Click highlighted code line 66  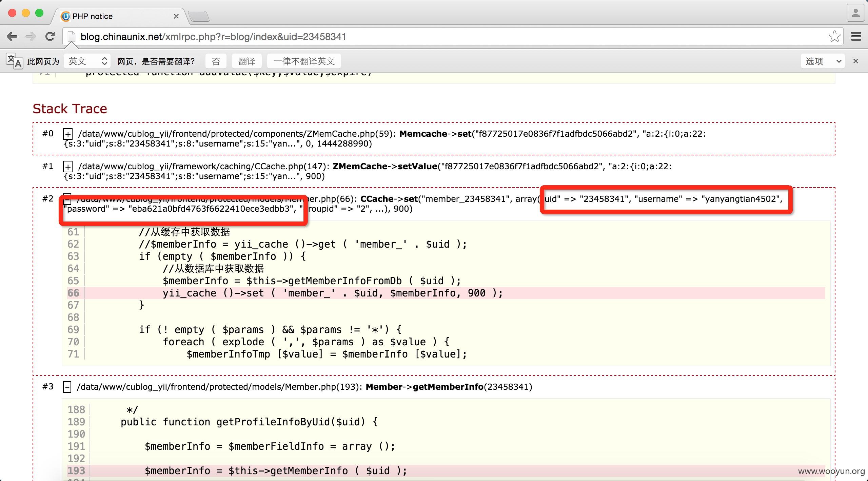[446, 293]
